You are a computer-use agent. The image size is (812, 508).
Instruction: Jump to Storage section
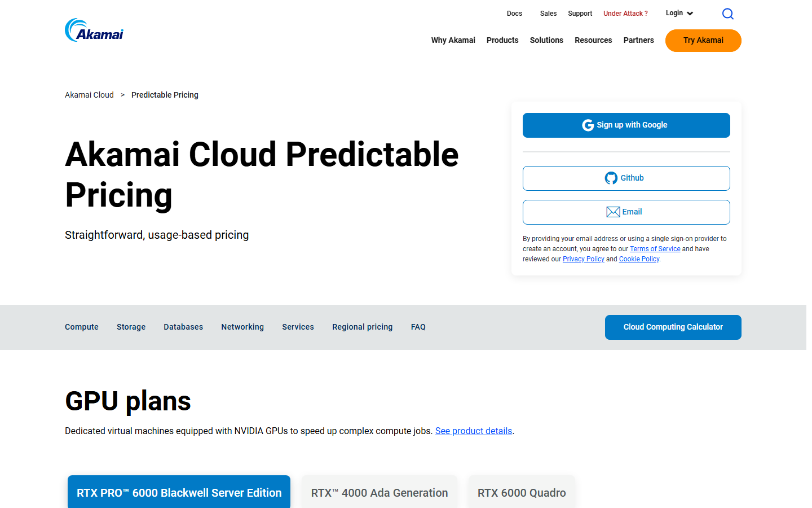pos(131,327)
